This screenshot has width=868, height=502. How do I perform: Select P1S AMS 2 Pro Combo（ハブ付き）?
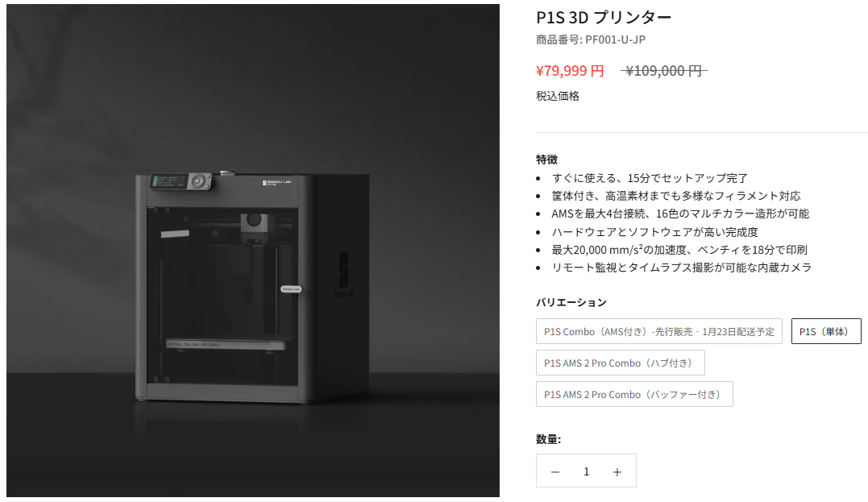[620, 363]
